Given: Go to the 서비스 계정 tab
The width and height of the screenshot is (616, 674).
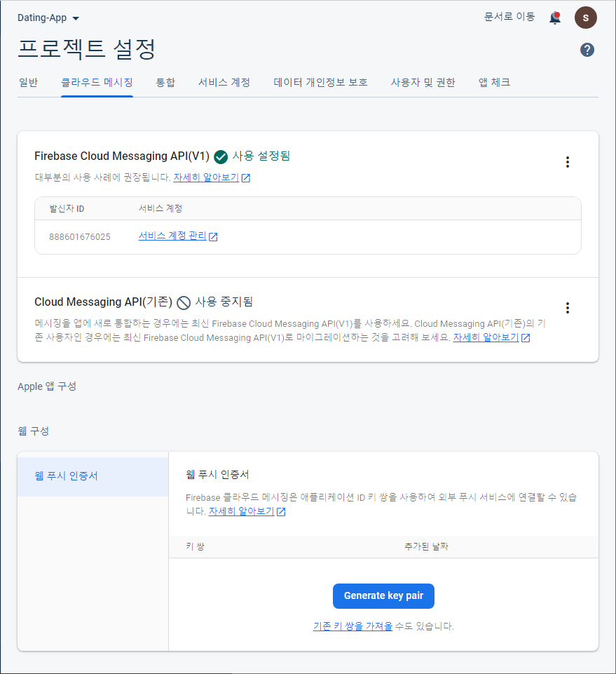Looking at the screenshot, I should pos(224,82).
